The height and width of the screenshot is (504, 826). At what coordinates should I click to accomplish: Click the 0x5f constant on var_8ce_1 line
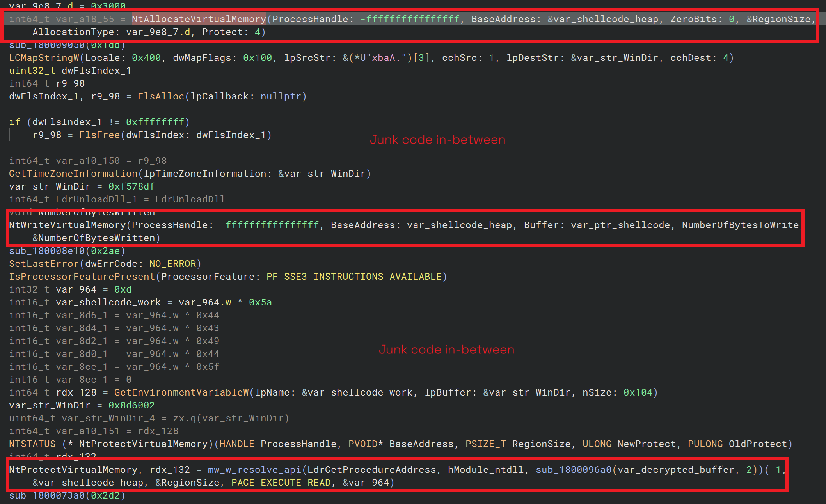pyautogui.click(x=208, y=367)
